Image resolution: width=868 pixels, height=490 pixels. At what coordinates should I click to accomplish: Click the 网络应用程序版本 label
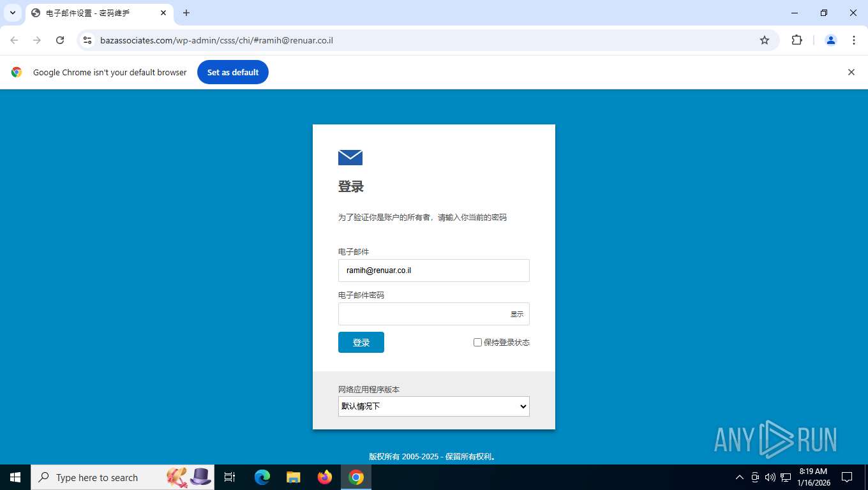click(369, 389)
